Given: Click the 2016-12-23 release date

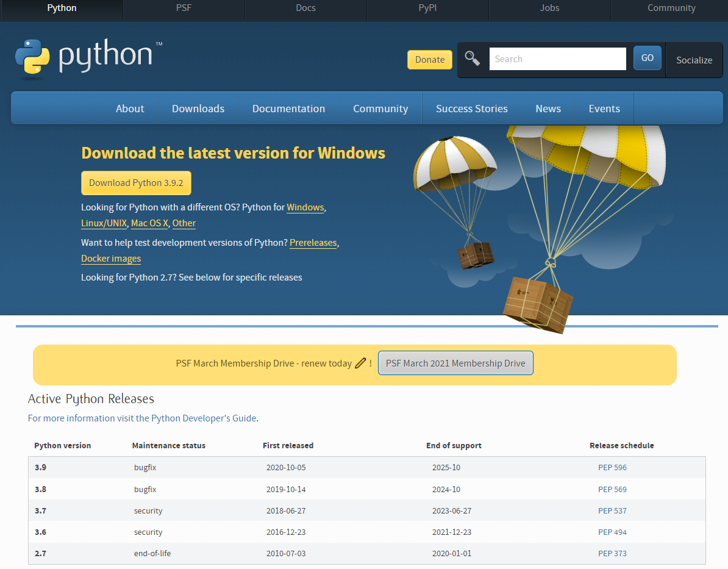Looking at the screenshot, I should click(286, 532).
